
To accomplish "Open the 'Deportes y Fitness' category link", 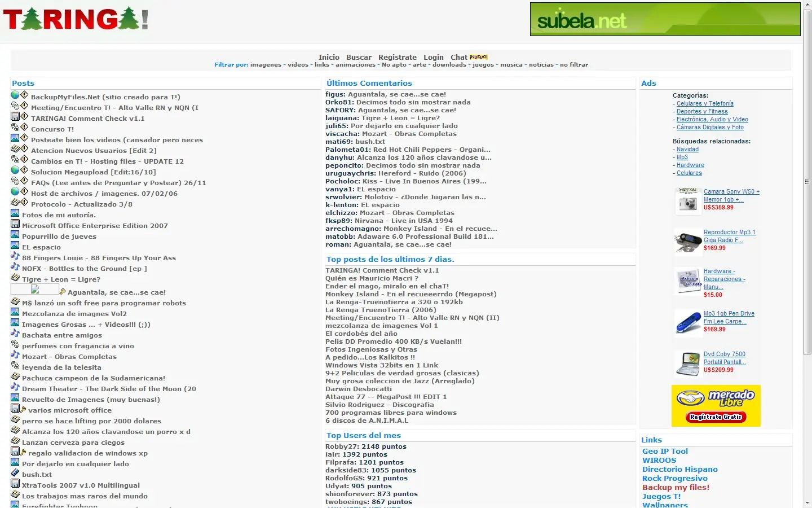I will click(x=702, y=111).
